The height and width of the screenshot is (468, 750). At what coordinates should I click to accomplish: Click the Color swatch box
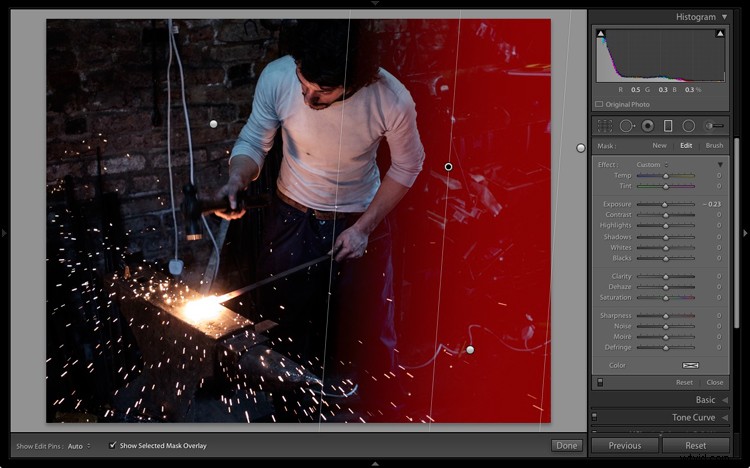pos(690,365)
